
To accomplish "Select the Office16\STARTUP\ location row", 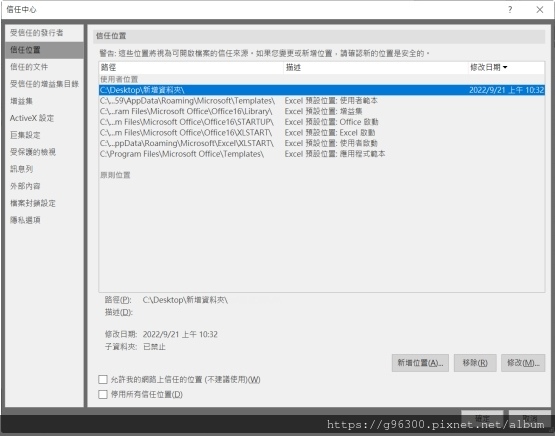I will pos(322,122).
